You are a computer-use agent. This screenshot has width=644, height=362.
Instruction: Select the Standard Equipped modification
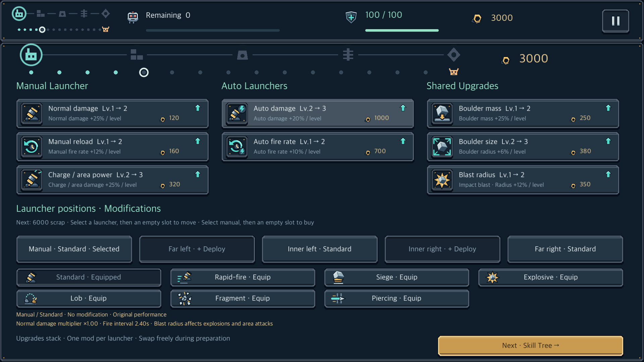coord(89,277)
